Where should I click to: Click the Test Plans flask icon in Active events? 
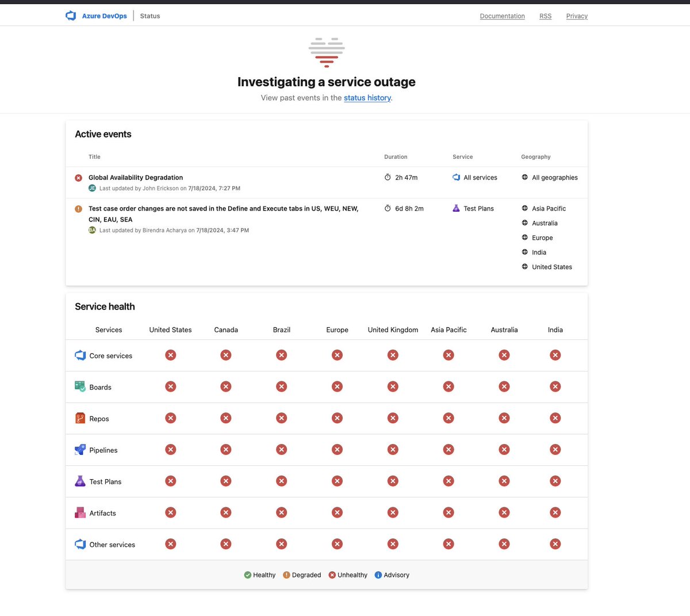tap(457, 208)
